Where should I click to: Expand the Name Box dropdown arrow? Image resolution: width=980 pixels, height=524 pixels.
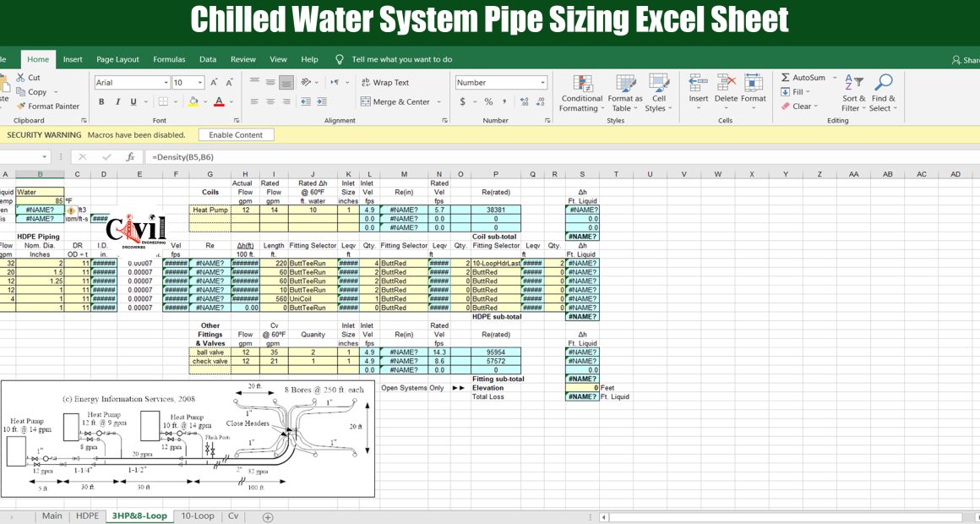(45, 157)
